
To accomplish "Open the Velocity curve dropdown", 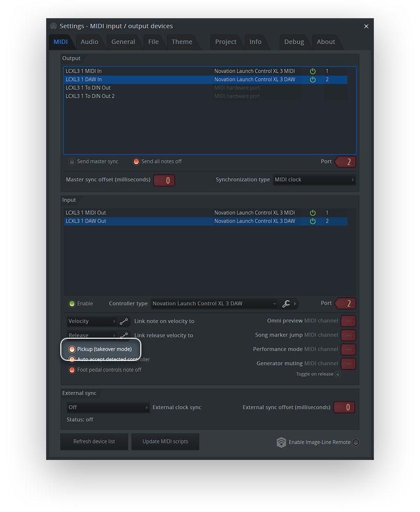I will click(x=92, y=322).
